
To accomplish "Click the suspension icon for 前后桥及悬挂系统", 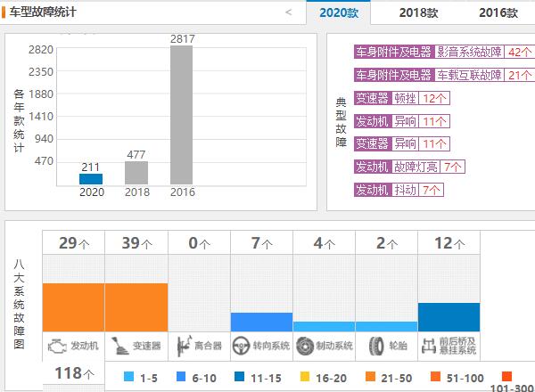I will click(x=429, y=346).
